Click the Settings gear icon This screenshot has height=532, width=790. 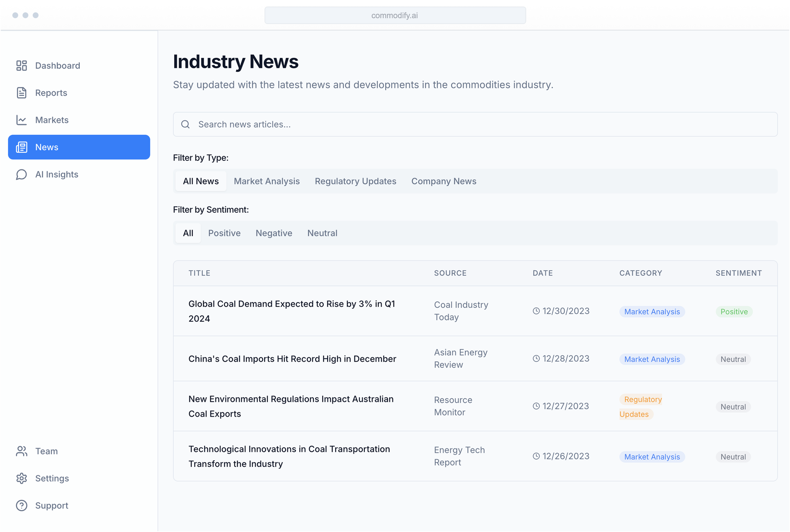21,478
